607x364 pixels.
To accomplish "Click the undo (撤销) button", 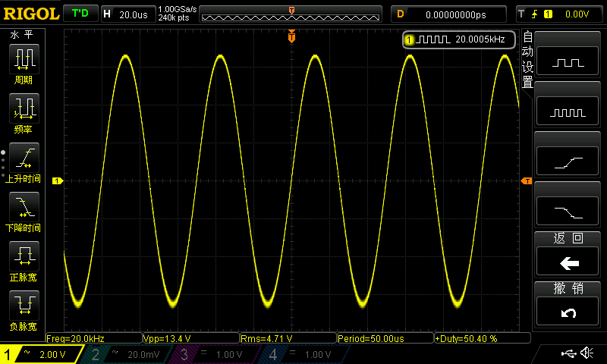I will pos(568,312).
